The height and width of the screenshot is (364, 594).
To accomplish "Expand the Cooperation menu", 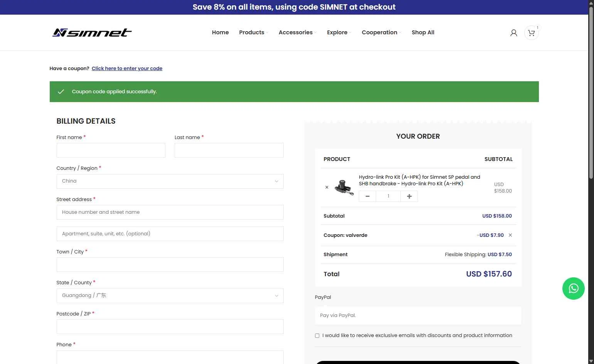I will point(382,32).
